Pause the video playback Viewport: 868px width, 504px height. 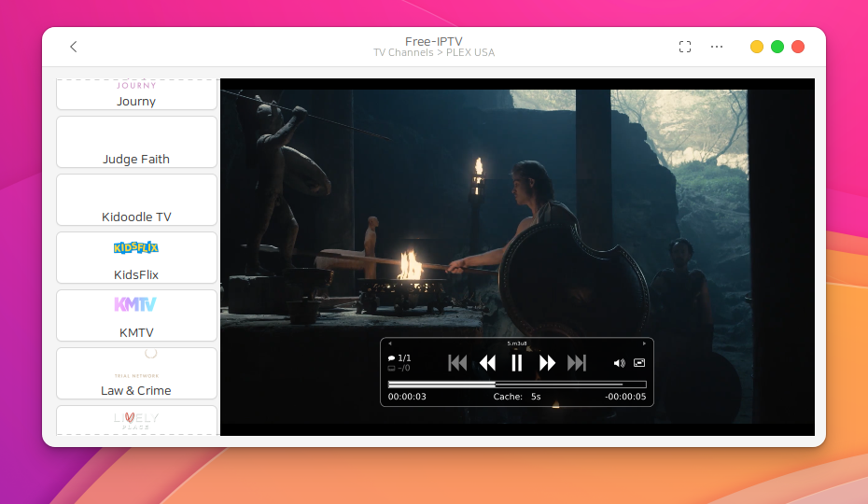[516, 363]
